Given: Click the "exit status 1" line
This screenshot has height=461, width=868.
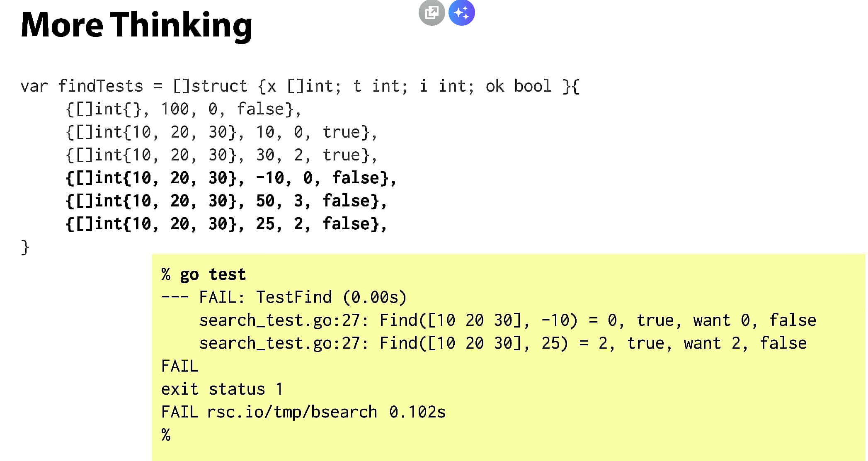Looking at the screenshot, I should pos(222,389).
